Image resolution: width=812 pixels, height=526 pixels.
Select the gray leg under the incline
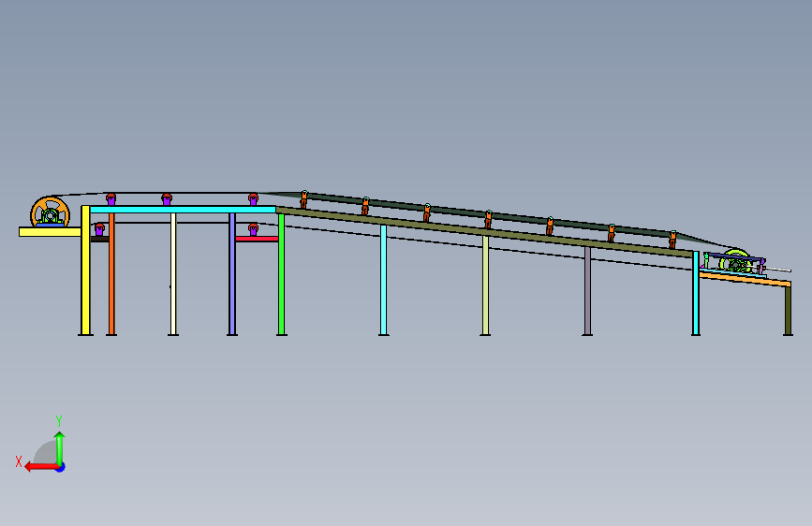coord(587,291)
